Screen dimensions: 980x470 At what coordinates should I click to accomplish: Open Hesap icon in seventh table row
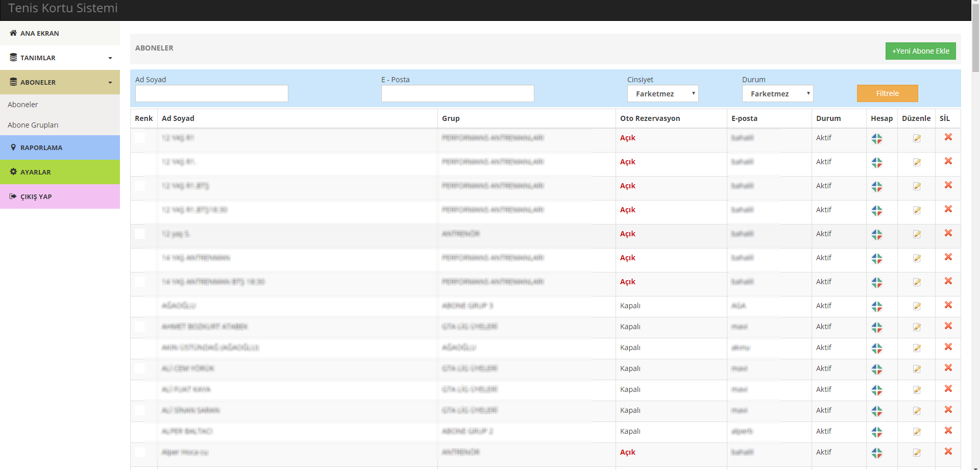(x=877, y=282)
